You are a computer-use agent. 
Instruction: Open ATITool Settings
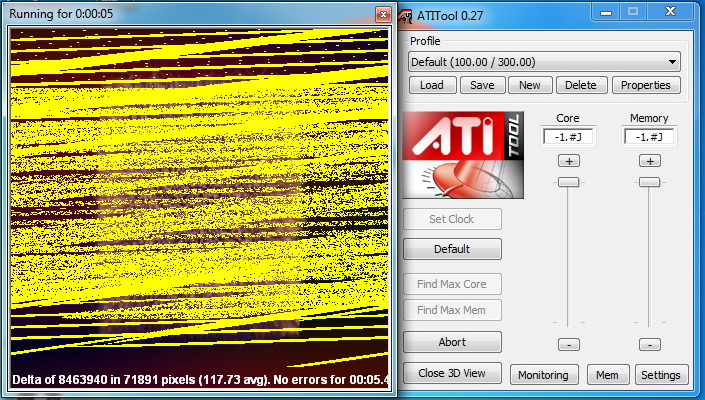(x=661, y=375)
